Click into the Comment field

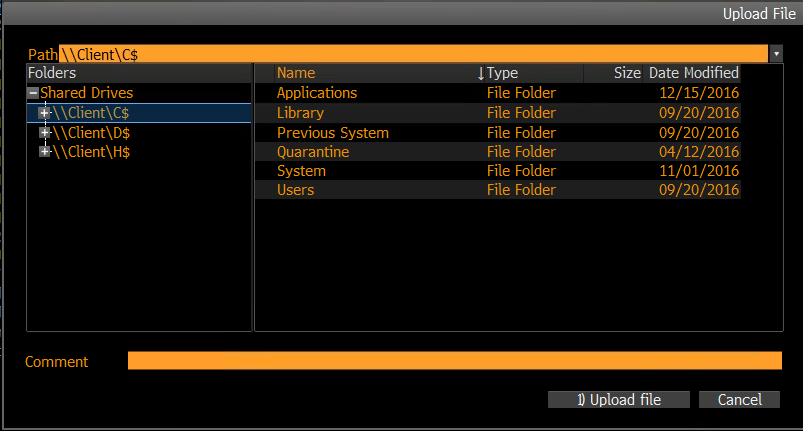pyautogui.click(x=454, y=361)
